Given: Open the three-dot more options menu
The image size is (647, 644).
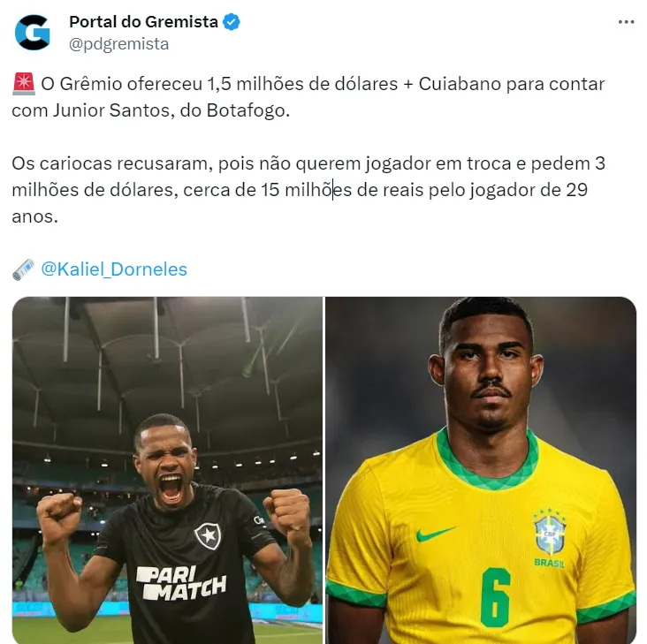Looking at the screenshot, I should (x=626, y=22).
